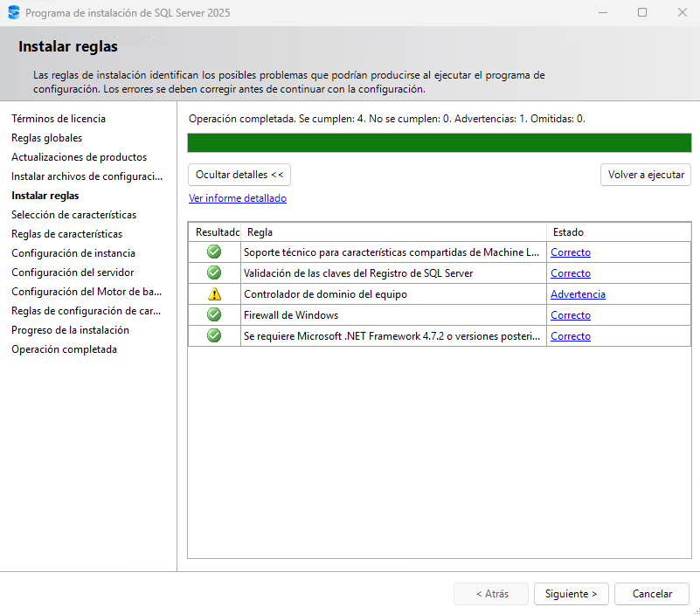700x614 pixels.
Task: Click the SQL Server installer title bar icon
Action: pos(14,12)
